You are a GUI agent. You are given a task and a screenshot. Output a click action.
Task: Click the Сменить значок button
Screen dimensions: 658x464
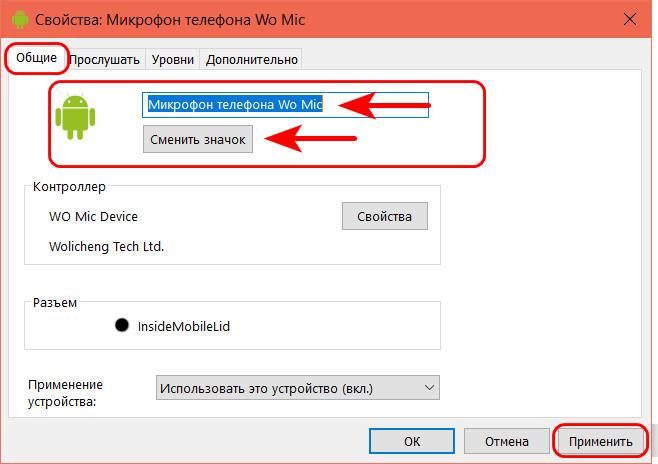(x=198, y=139)
